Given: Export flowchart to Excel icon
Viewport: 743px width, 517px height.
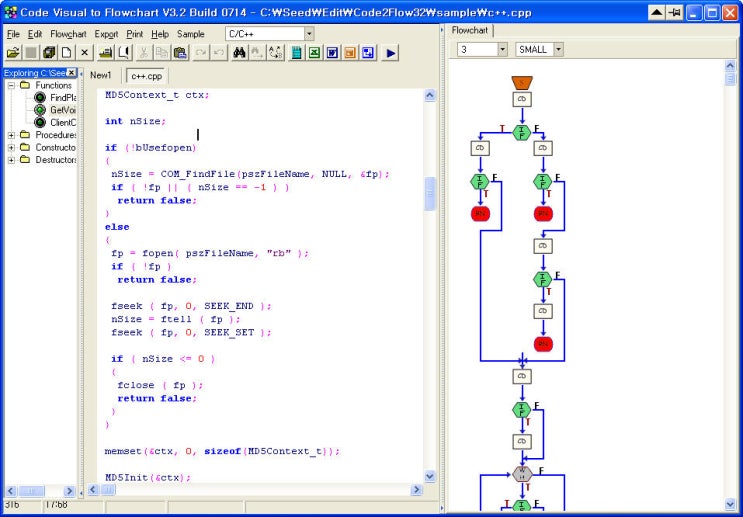Looking at the screenshot, I should pos(314,53).
